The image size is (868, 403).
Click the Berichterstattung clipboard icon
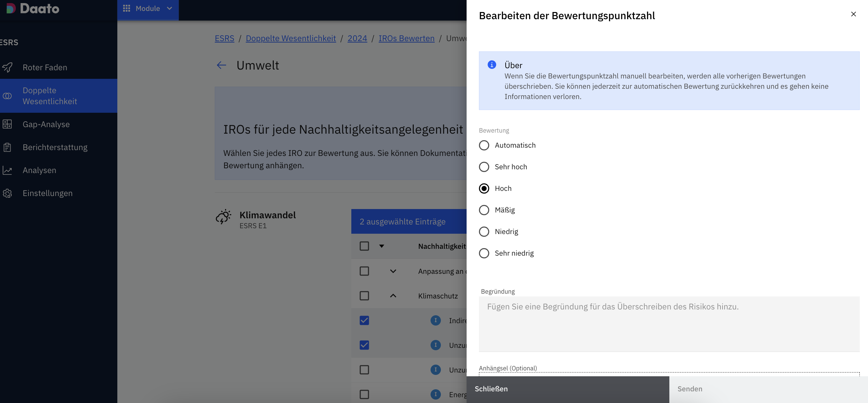click(7, 147)
